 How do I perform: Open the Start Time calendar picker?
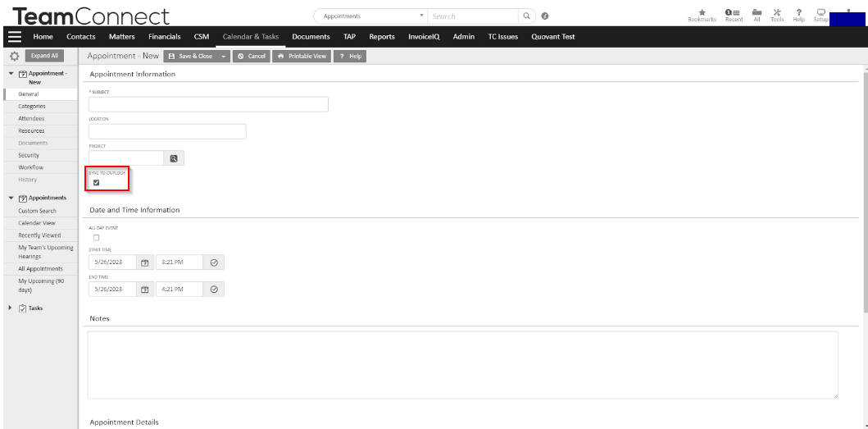click(x=145, y=262)
